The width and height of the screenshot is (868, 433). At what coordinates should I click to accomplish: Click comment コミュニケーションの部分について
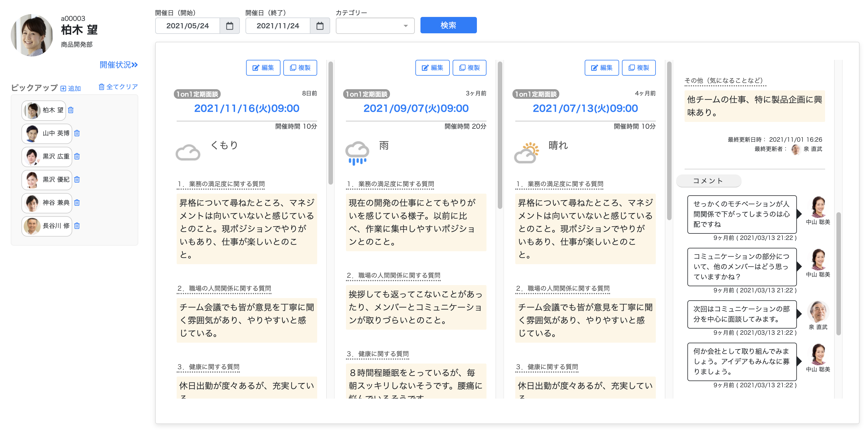(742, 267)
